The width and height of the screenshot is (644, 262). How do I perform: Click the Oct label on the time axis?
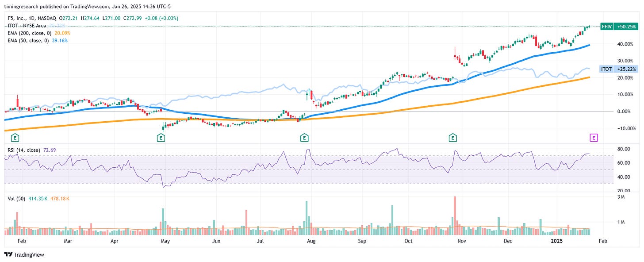tap(408, 241)
